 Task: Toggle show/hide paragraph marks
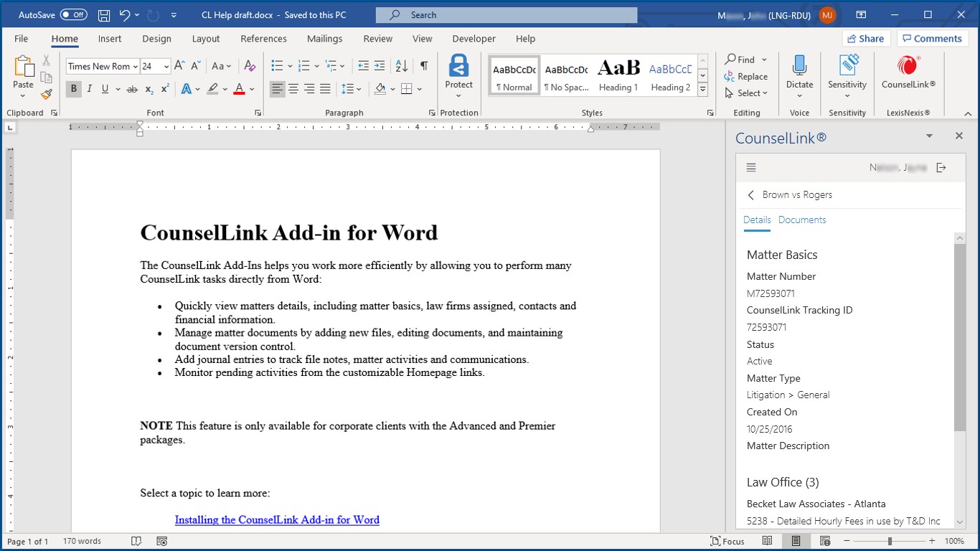coord(424,66)
